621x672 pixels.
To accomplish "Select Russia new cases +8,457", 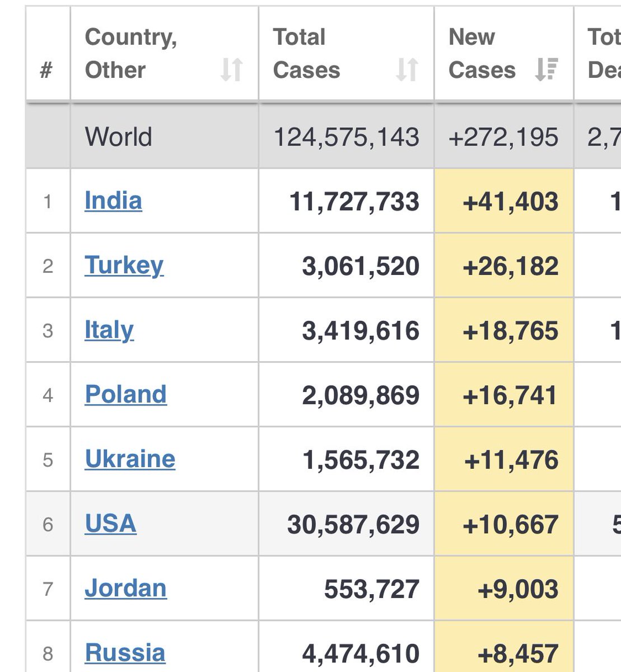I will click(518, 654).
